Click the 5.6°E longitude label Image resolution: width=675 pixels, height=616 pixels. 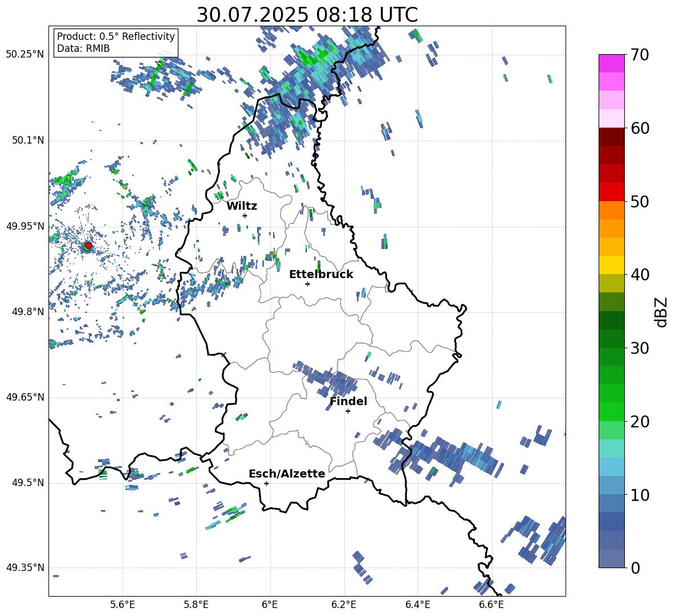123,605
